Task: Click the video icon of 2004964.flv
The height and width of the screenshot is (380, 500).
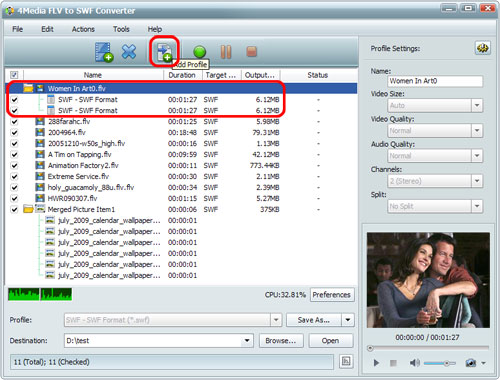Action: click(40, 132)
